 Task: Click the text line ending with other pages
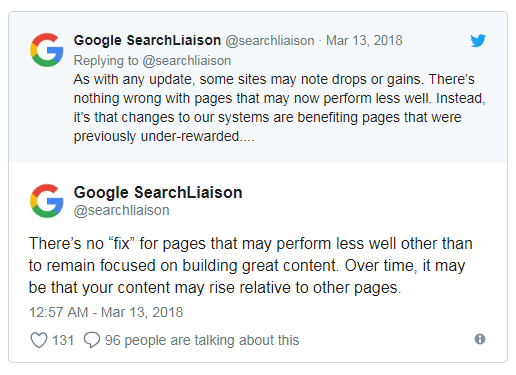pyautogui.click(x=215, y=287)
